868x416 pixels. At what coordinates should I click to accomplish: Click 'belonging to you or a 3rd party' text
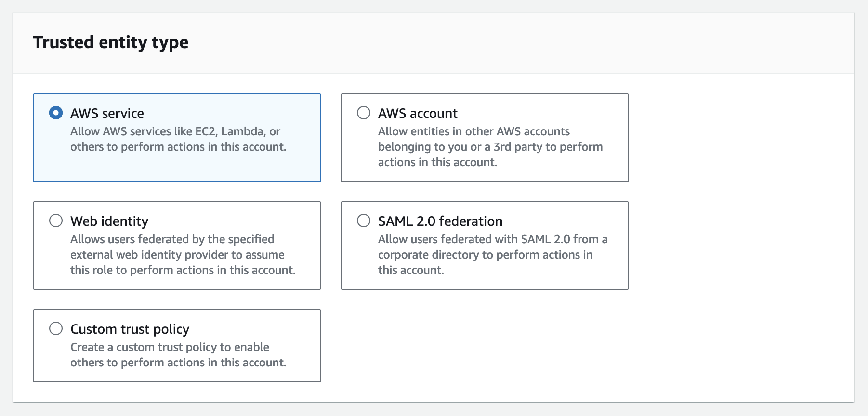490,147
